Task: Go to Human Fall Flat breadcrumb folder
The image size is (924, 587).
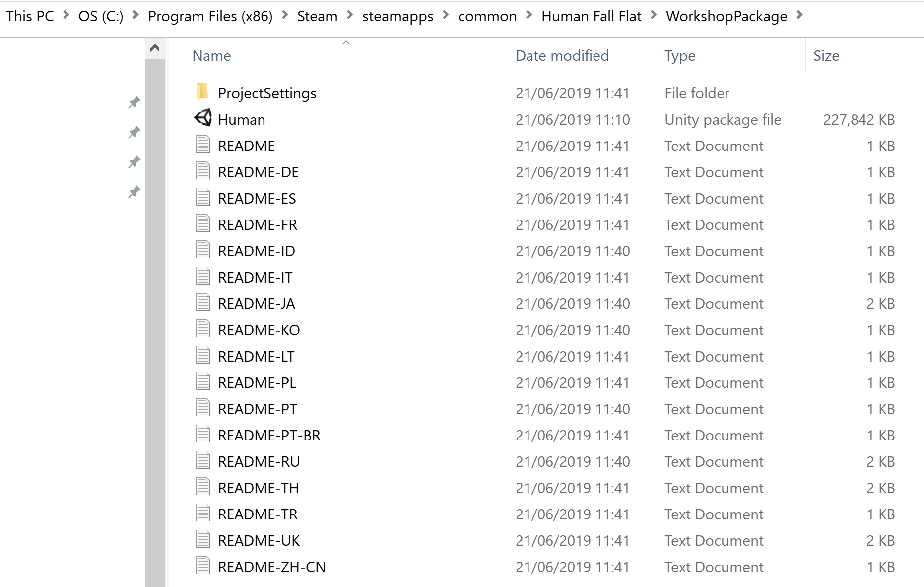Action: [x=591, y=16]
